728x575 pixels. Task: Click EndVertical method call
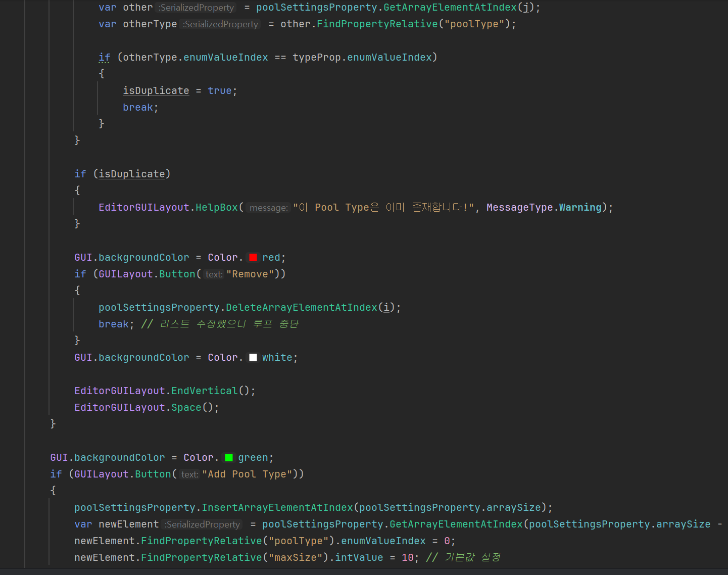204,391
